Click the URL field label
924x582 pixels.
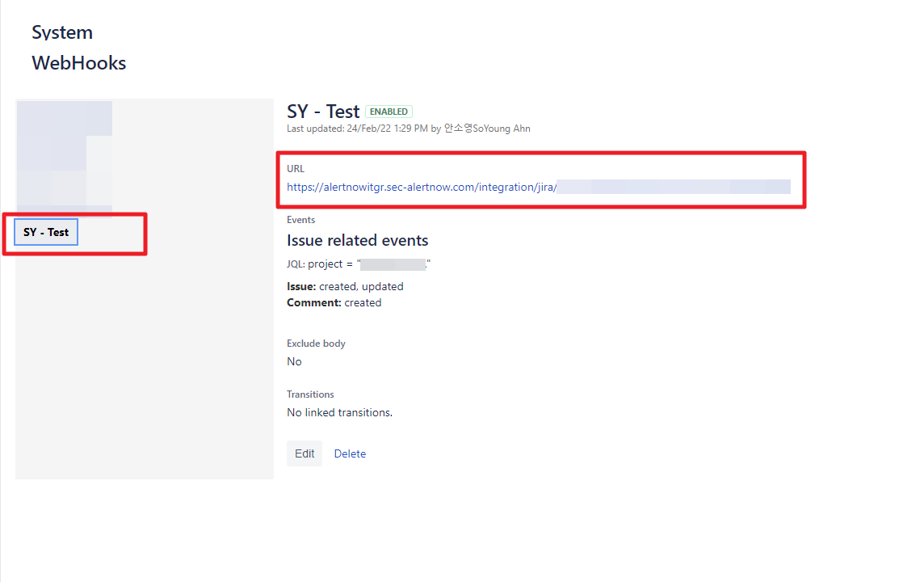tap(296, 169)
